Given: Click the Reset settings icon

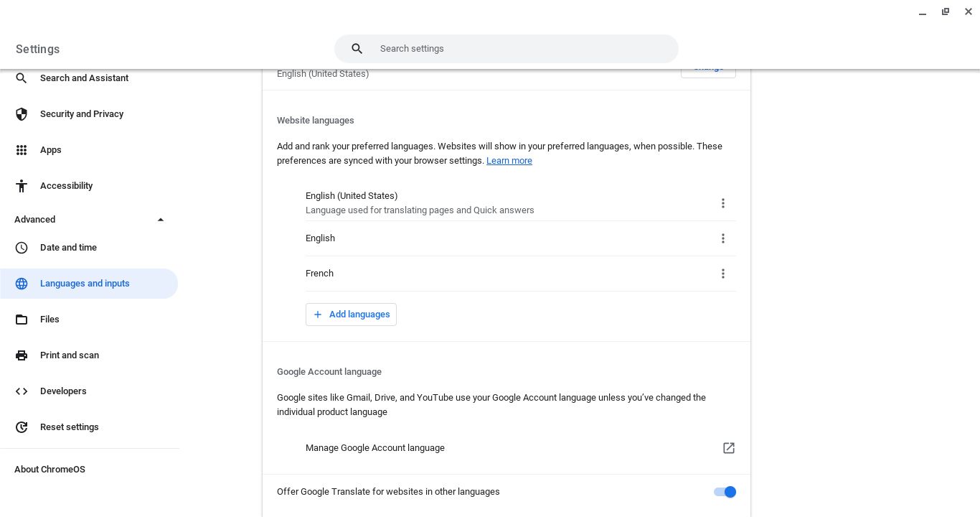Looking at the screenshot, I should 22,427.
